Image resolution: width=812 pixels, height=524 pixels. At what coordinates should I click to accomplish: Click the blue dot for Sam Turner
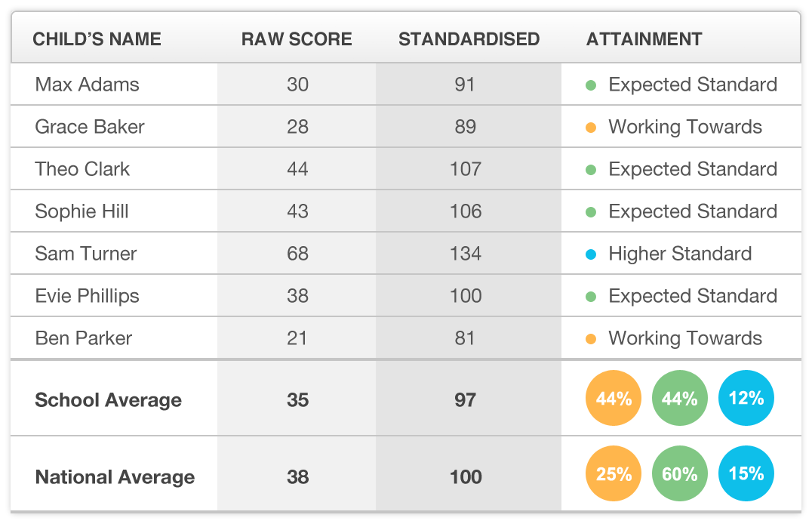coord(592,254)
